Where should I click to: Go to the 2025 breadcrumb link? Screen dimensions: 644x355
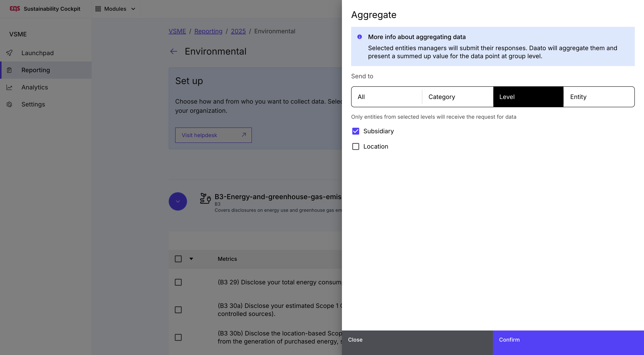pyautogui.click(x=238, y=31)
